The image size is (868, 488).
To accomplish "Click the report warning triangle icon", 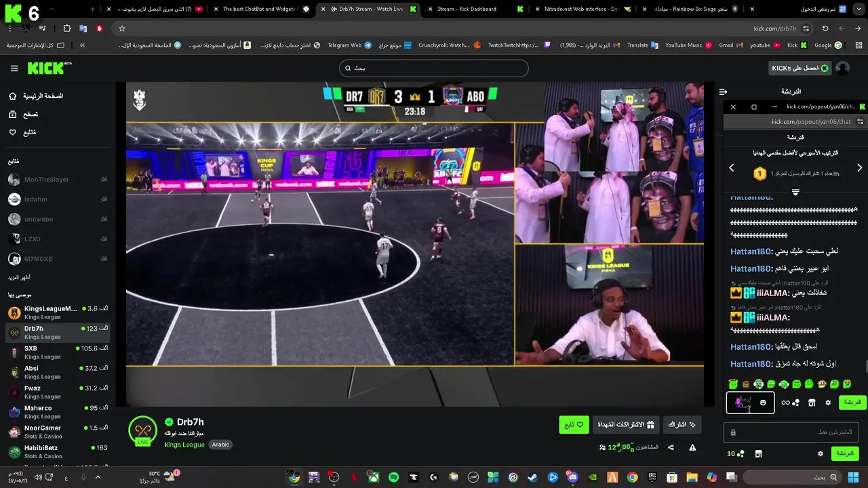I will point(692,447).
